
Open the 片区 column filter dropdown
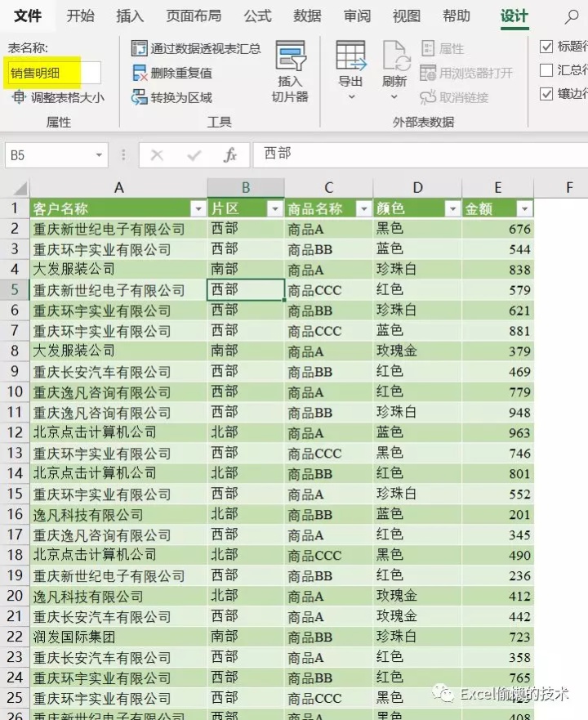275,209
